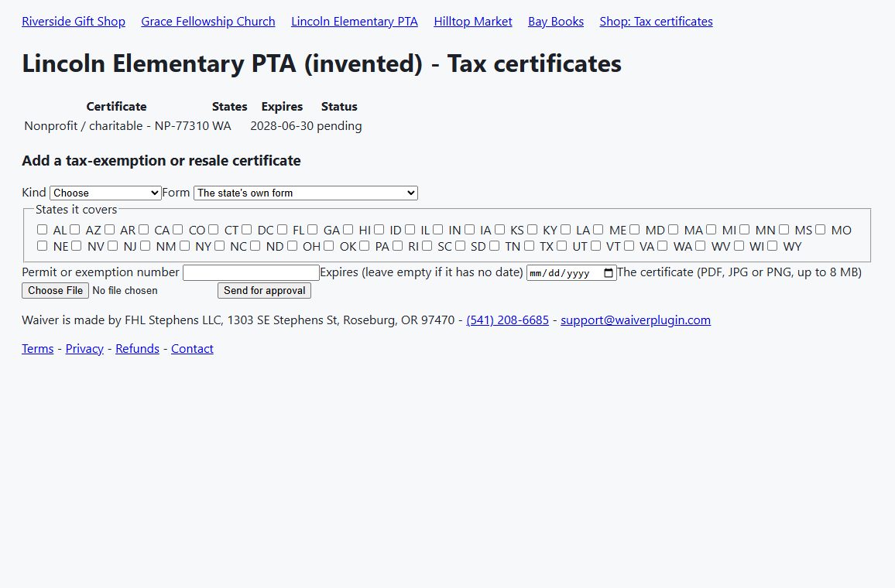Open the Form dropdown
The height and width of the screenshot is (588, 895).
pyautogui.click(x=306, y=193)
